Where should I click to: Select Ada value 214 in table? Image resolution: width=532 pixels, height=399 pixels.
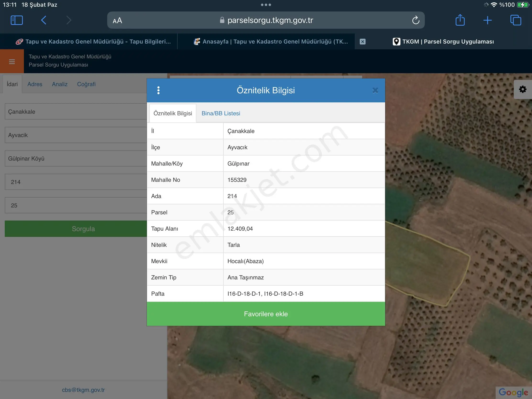[232, 196]
